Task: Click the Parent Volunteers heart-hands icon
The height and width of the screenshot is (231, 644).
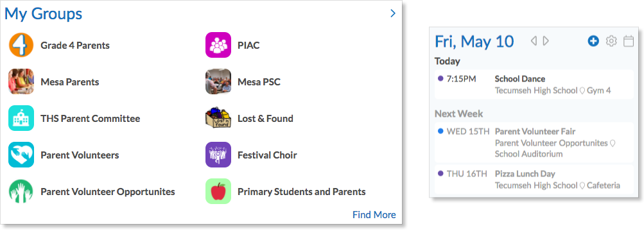Action: 21,155
